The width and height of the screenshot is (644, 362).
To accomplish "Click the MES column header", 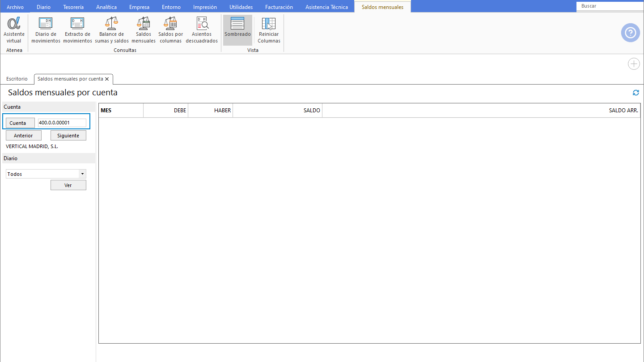I will [121, 111].
